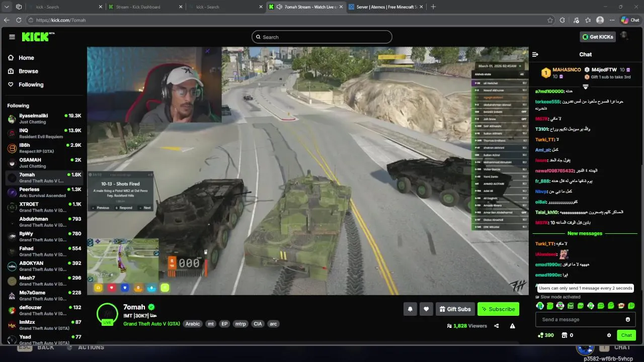Open browser extensions puzzle icon

(x=562, y=20)
